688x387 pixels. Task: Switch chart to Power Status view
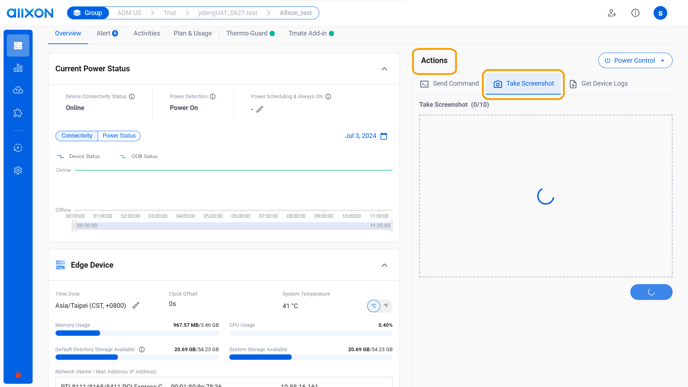(x=119, y=136)
